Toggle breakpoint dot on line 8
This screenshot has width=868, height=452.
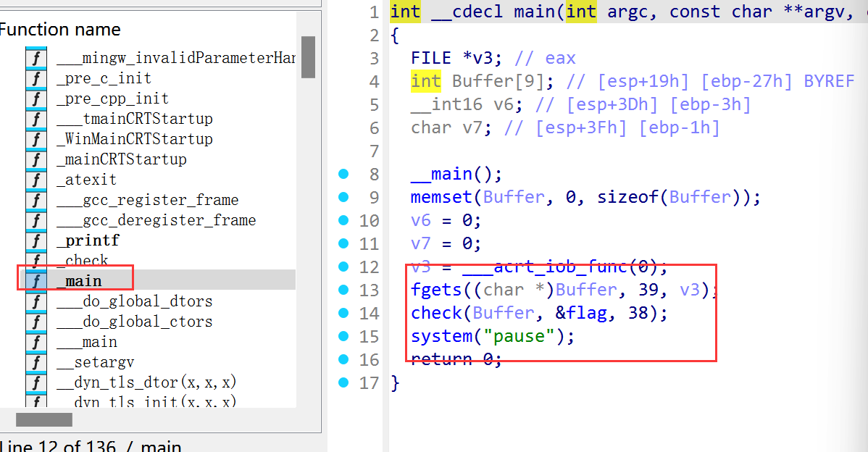(343, 174)
